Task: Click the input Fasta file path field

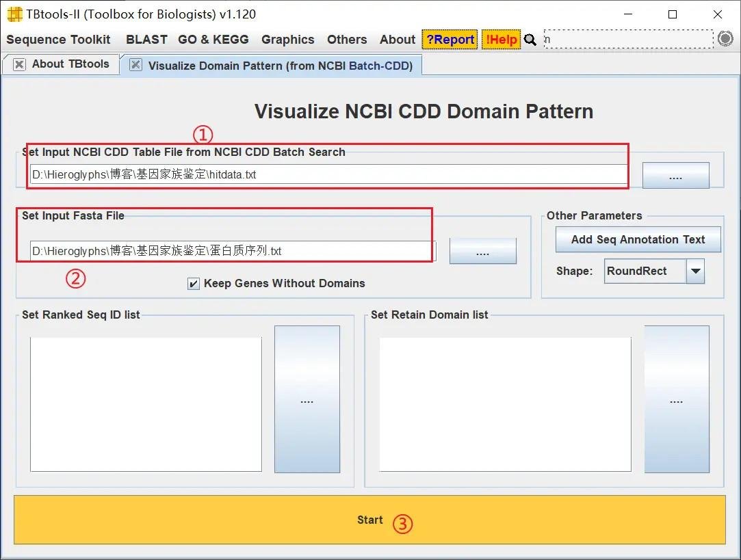Action: [x=233, y=251]
